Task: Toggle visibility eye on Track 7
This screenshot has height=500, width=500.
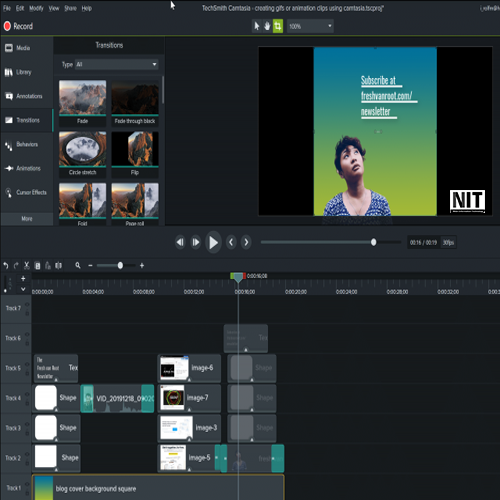Action: click(x=27, y=304)
